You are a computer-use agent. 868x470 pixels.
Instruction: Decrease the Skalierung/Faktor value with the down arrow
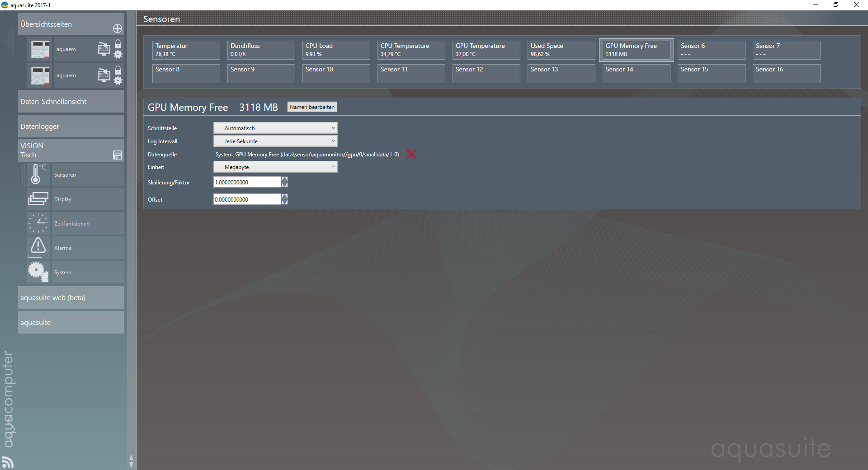click(284, 185)
